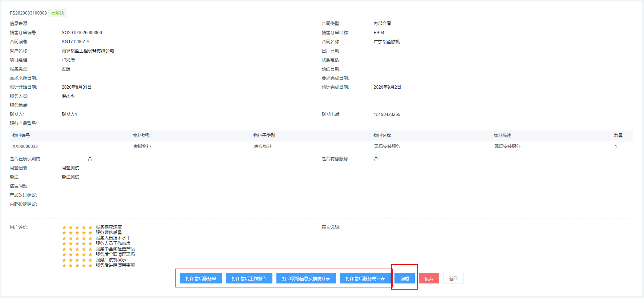Click fifth star of 服务维修质量 rating

pyautogui.click(x=90, y=233)
